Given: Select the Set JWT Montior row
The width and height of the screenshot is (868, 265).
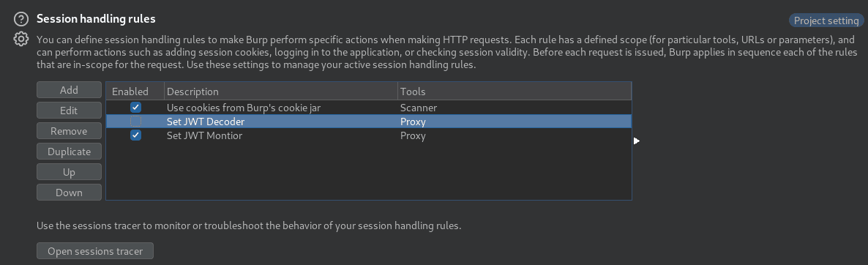Looking at the screenshot, I should (x=369, y=135).
